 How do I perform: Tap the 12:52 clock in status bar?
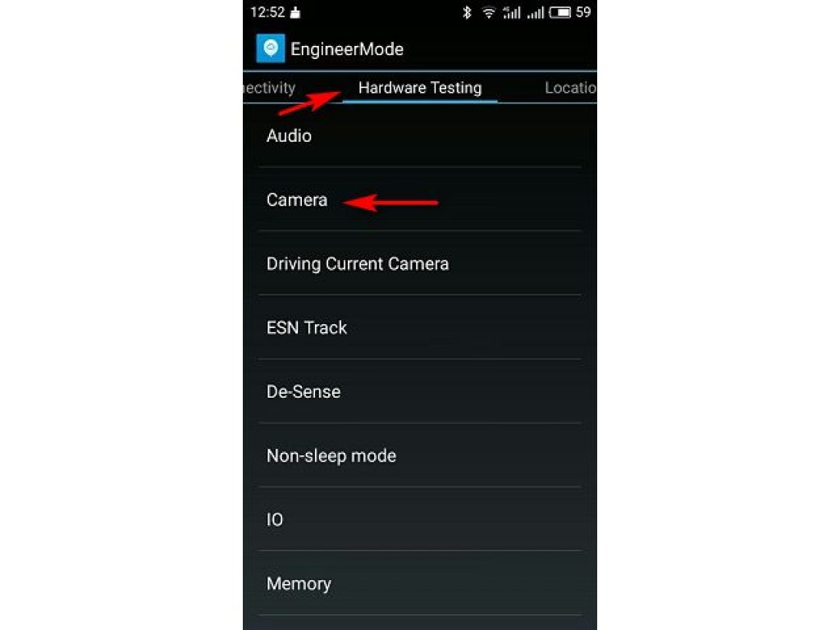267,11
